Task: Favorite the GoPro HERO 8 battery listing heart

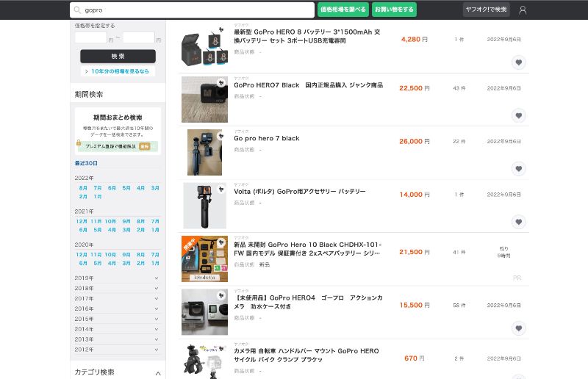Action: (519, 62)
